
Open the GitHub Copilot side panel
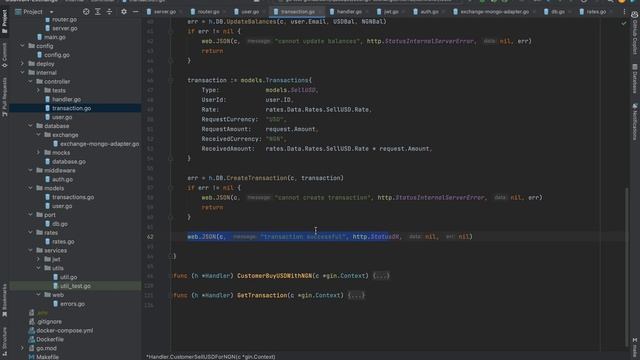[635, 33]
